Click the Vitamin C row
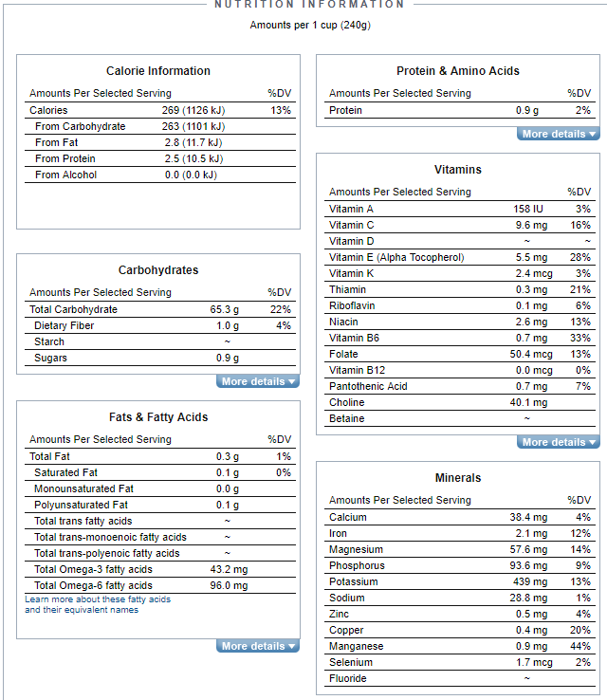 (460, 225)
